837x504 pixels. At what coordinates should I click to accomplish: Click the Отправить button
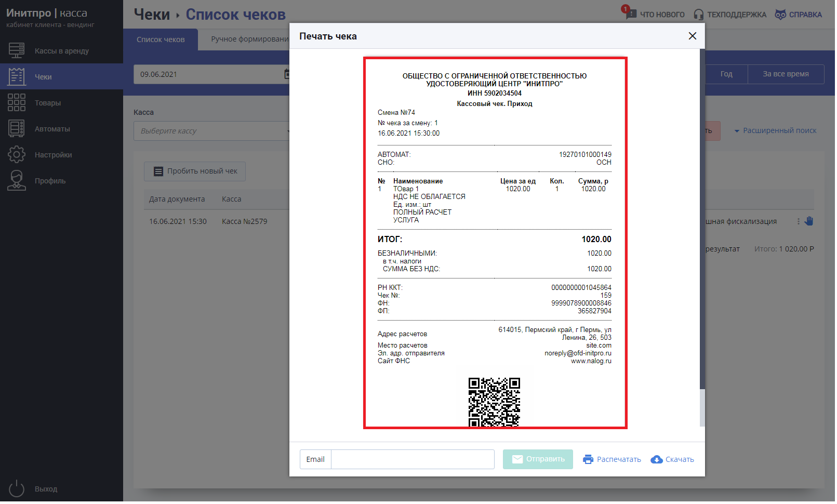538,459
